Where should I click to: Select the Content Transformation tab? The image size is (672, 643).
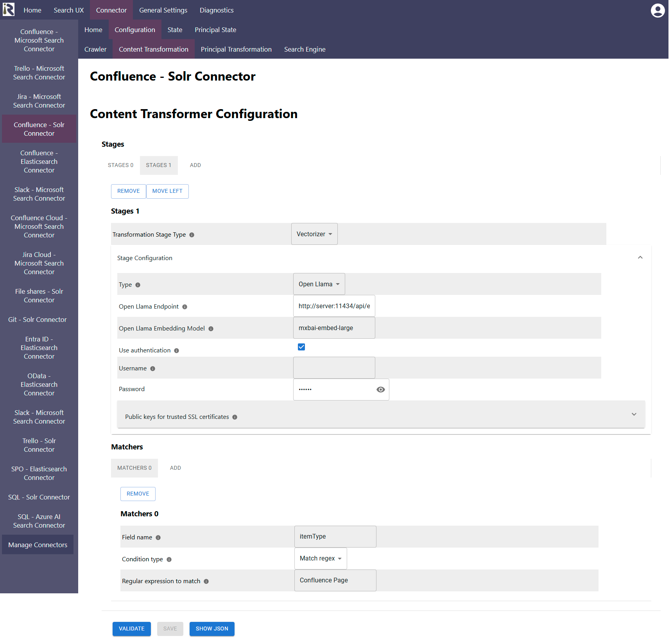pyautogui.click(x=154, y=49)
